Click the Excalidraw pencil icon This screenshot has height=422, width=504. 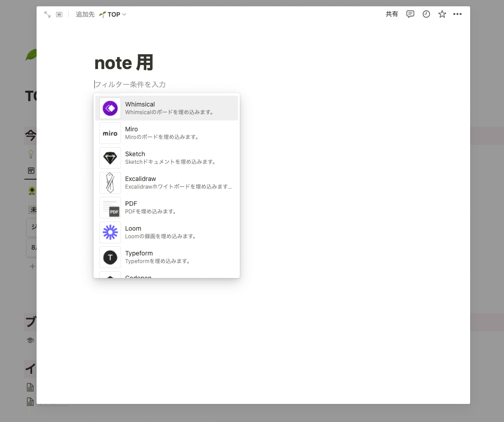point(110,183)
